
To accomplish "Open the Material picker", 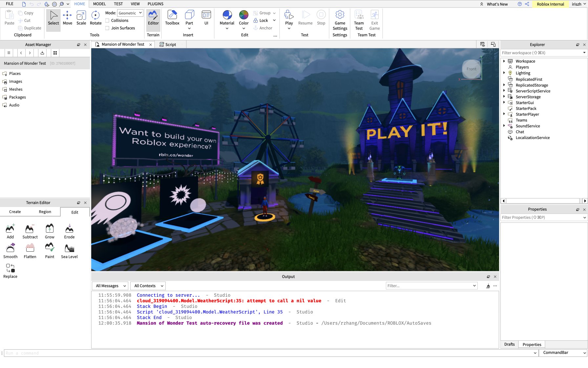I will [227, 20].
